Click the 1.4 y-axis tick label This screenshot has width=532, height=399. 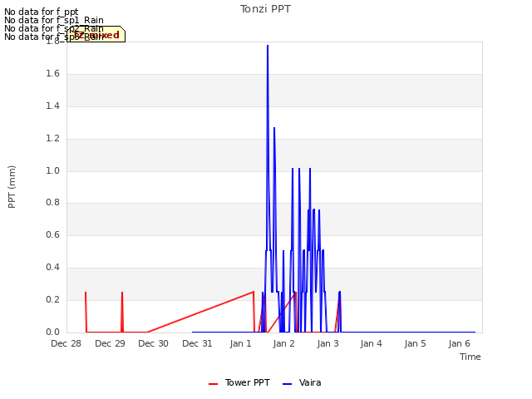click(53, 106)
